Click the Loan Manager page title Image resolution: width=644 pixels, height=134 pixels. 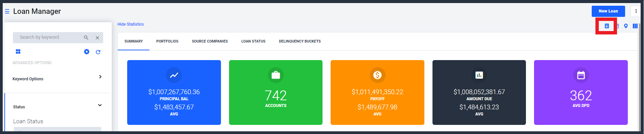(x=37, y=11)
